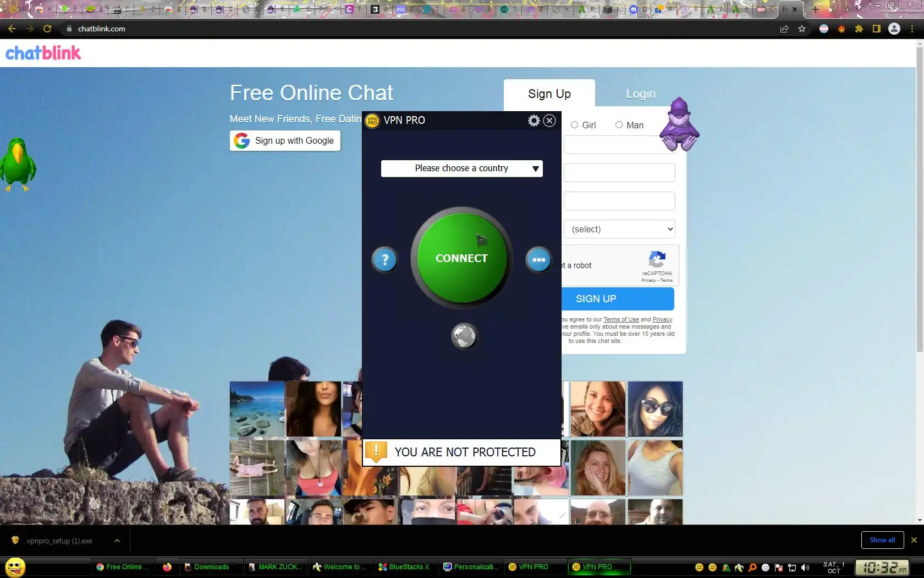The width and height of the screenshot is (924, 578).
Task: Select the Man radio button
Action: (x=619, y=125)
